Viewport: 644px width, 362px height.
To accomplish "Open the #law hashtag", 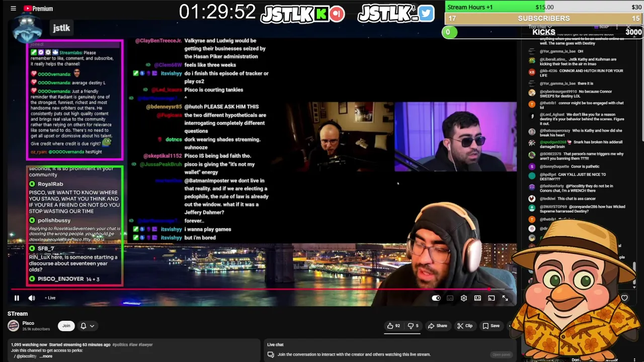I will pos(132,345).
